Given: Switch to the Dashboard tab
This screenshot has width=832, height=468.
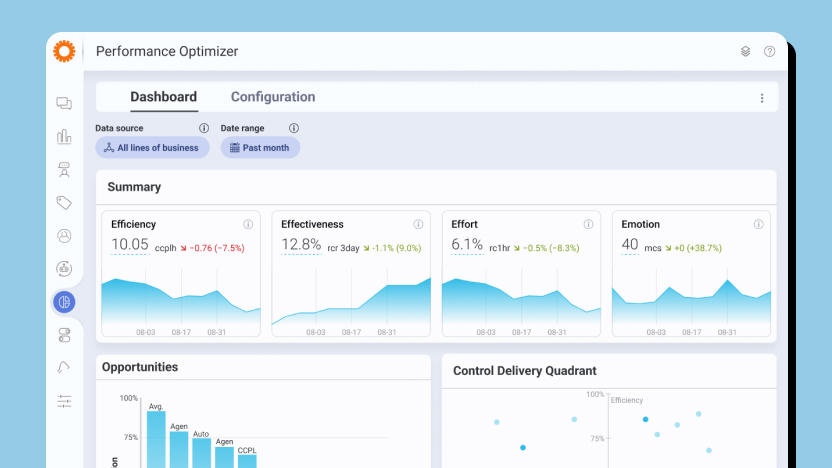Looking at the screenshot, I should click(163, 97).
